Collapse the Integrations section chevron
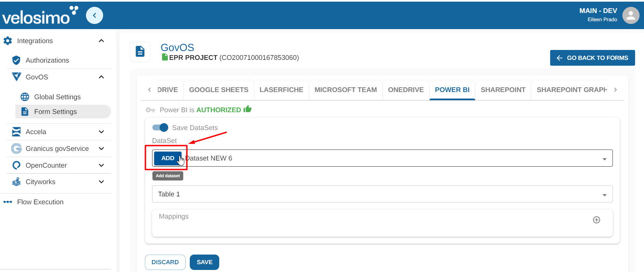Screen dimensions: 644x272 tap(101, 41)
